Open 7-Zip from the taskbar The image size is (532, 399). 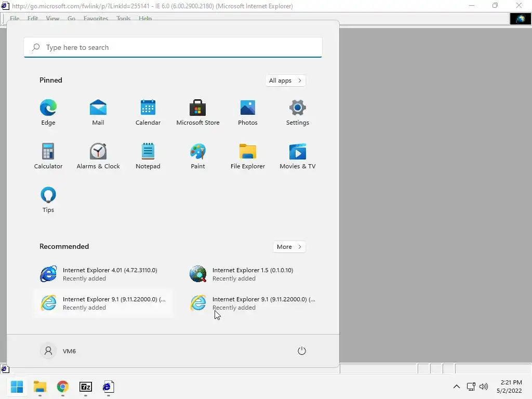click(x=86, y=387)
